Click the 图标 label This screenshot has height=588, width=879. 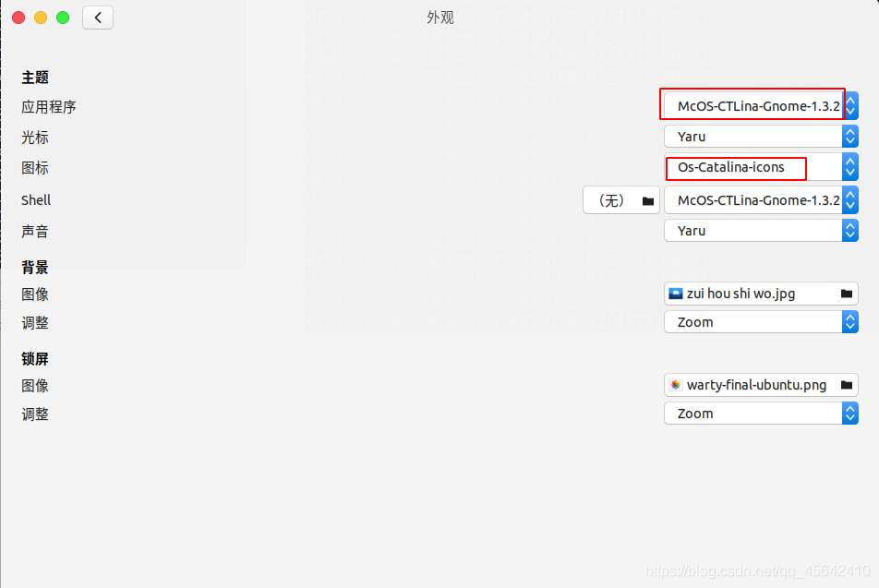tap(35, 168)
